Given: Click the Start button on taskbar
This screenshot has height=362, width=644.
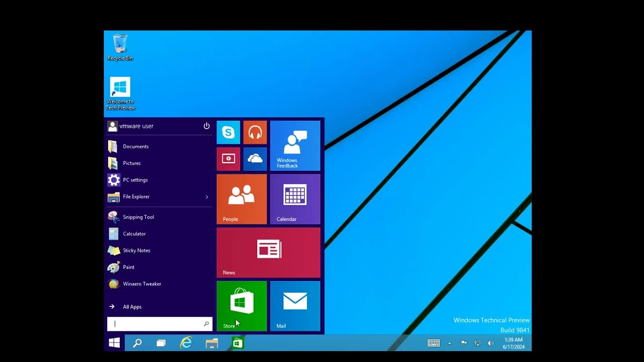Looking at the screenshot, I should [x=114, y=343].
